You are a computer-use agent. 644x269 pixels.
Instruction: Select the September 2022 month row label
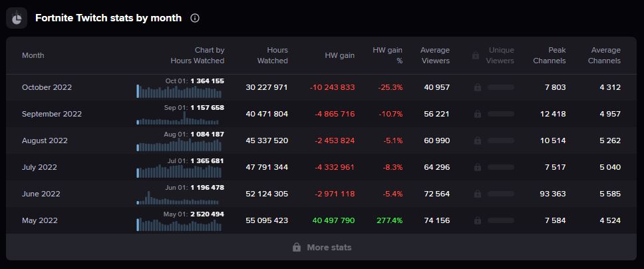pos(52,114)
